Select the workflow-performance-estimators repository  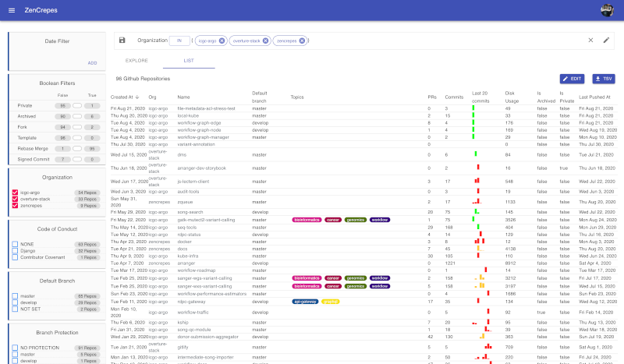211,294
